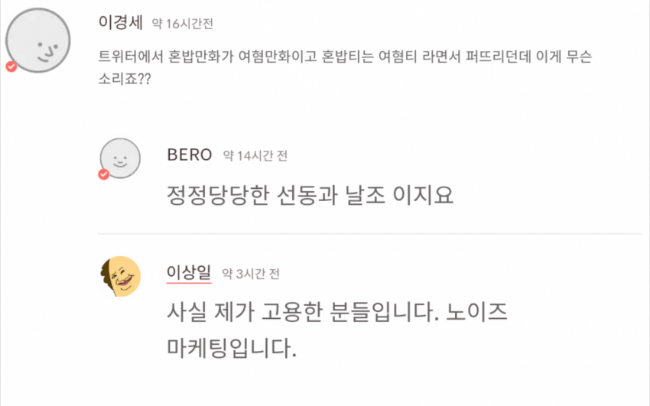Click '마케팅입니다.' on the reply's last line
The height and width of the screenshot is (406, 650).
pyautogui.click(x=232, y=349)
